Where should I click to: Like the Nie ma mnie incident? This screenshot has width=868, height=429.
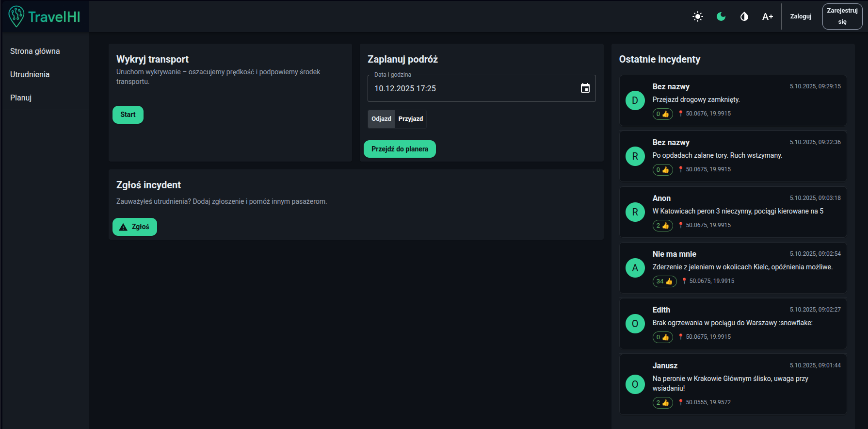(664, 281)
